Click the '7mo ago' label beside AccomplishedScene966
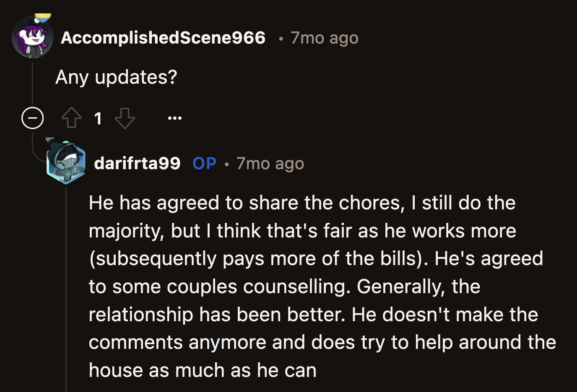The height and width of the screenshot is (392, 577). pos(324,37)
